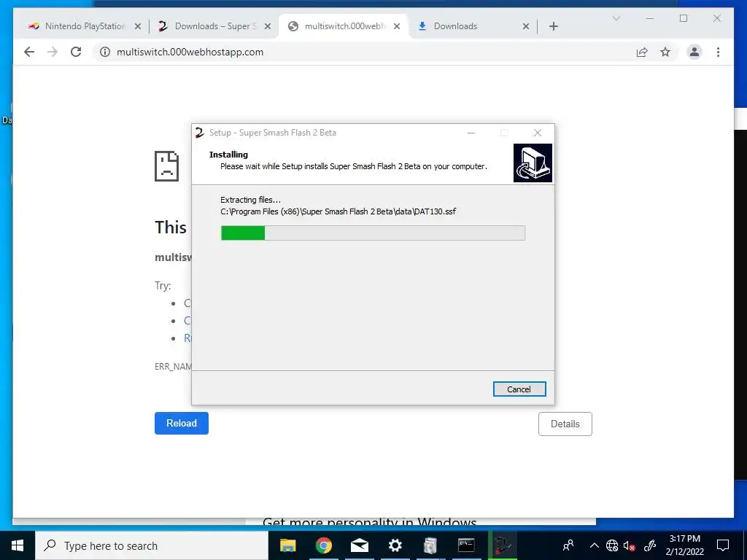Share this page icon in Chrome
This screenshot has height=560, width=747.
[642, 52]
